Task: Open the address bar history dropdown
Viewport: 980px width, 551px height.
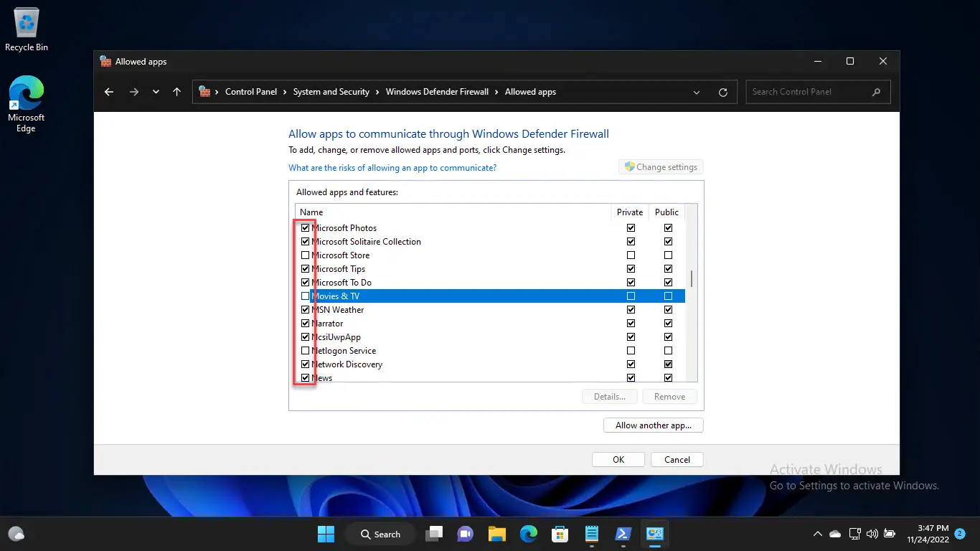Action: [x=697, y=92]
